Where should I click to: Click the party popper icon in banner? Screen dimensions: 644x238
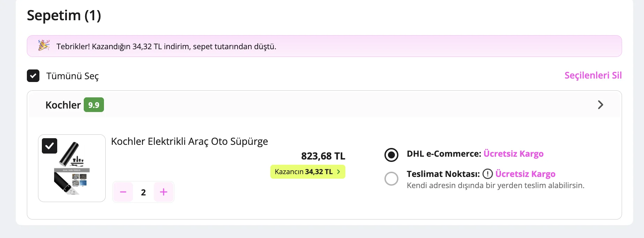click(44, 46)
